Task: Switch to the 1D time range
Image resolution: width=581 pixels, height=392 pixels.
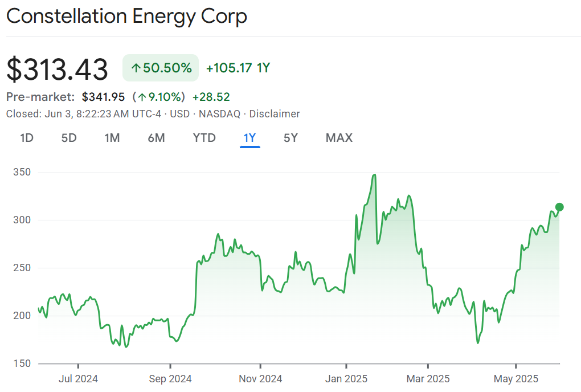Action: tap(27, 138)
